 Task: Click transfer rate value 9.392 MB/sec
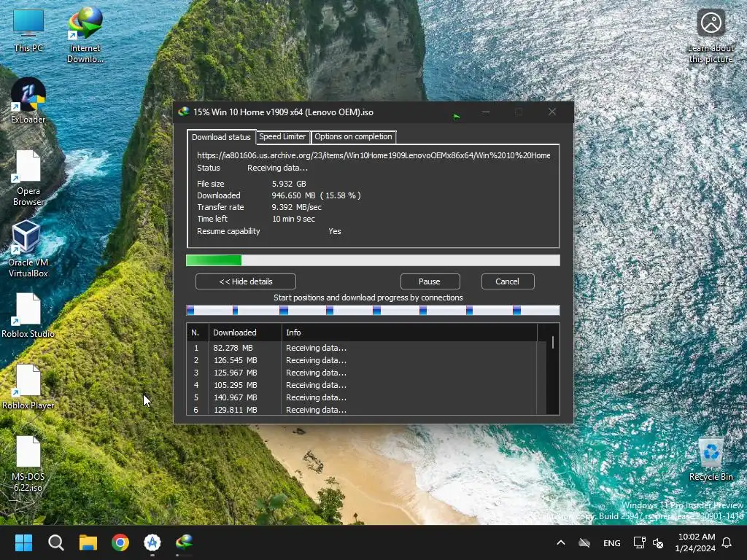point(296,207)
